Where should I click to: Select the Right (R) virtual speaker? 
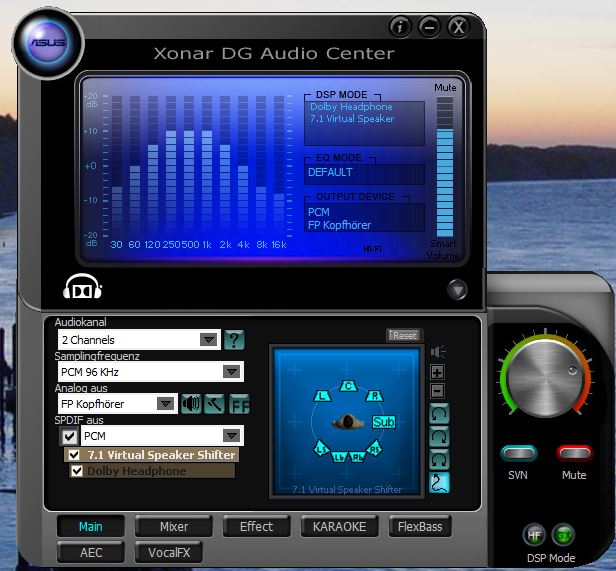(x=375, y=396)
